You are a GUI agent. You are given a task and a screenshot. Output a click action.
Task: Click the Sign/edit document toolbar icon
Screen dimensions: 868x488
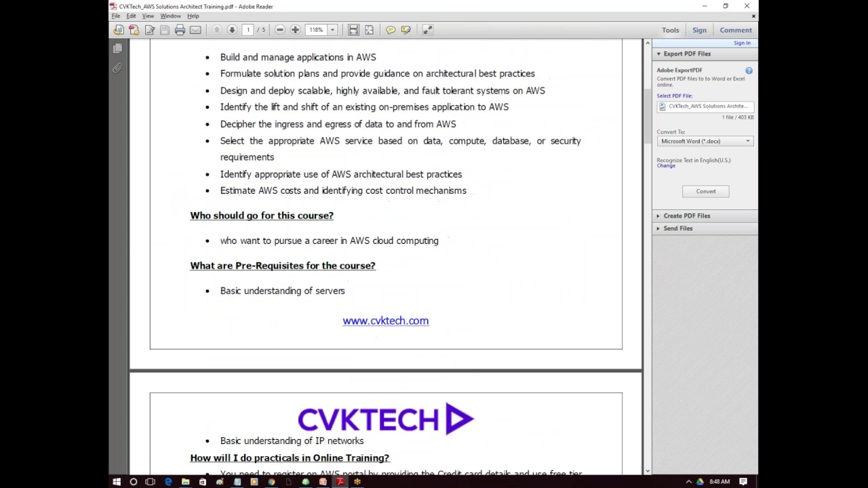(x=149, y=30)
